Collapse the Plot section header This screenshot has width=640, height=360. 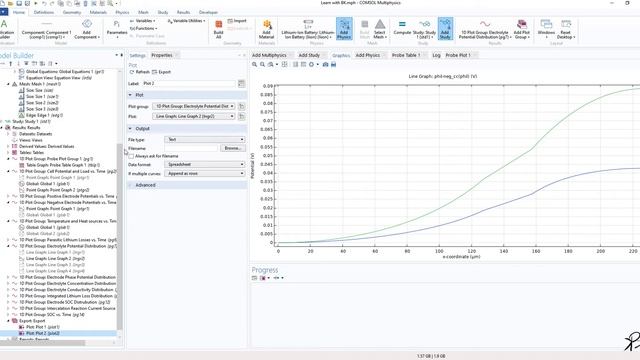[187, 95]
